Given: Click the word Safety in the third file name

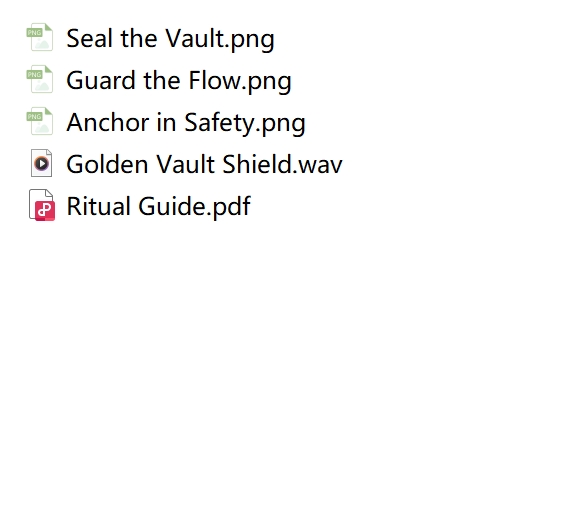Looking at the screenshot, I should click(219, 122).
